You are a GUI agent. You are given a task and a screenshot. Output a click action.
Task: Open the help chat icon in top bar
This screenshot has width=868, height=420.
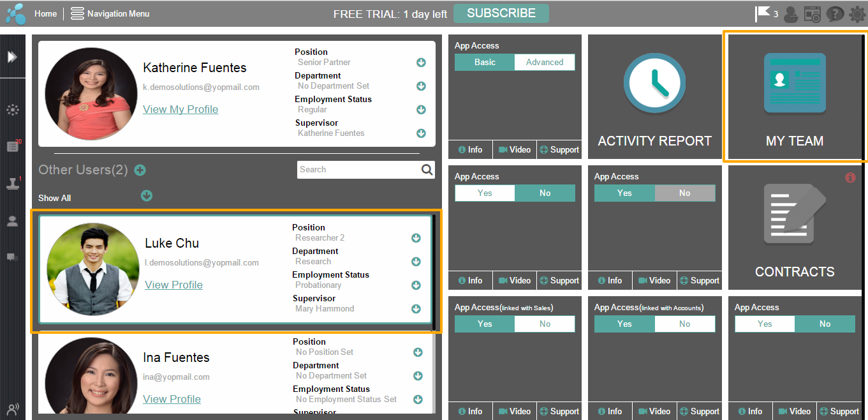(x=834, y=14)
